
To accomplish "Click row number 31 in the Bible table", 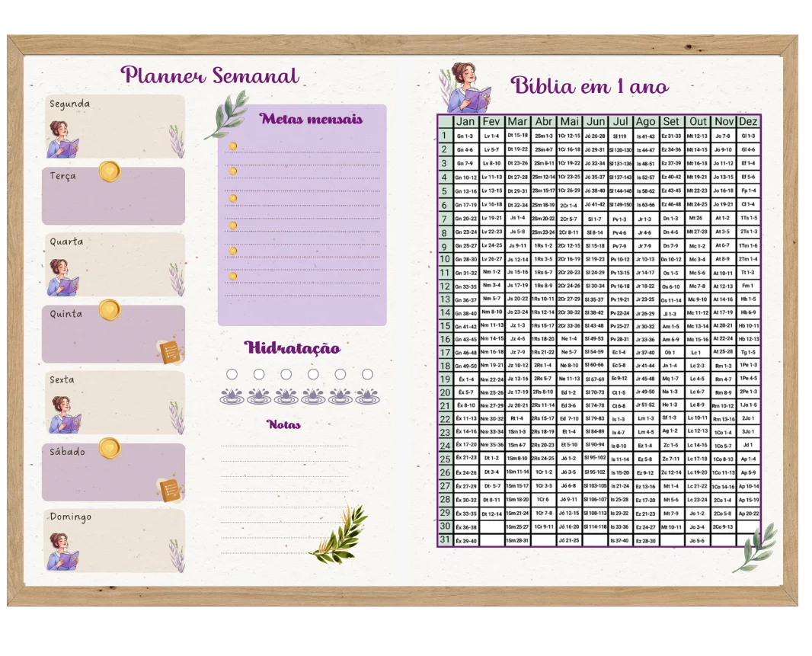I will click(x=445, y=539).
